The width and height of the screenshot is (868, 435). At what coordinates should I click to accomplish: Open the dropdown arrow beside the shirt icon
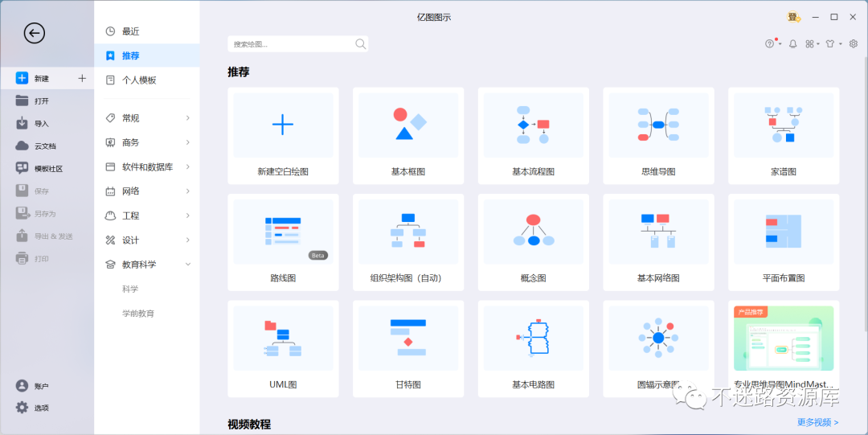click(841, 44)
